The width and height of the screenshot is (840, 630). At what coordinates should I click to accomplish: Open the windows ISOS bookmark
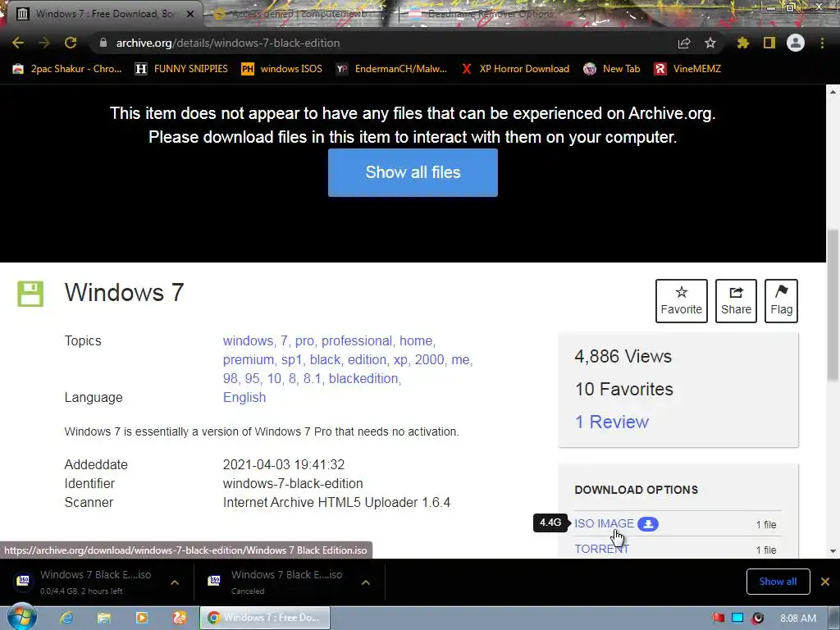click(x=282, y=69)
